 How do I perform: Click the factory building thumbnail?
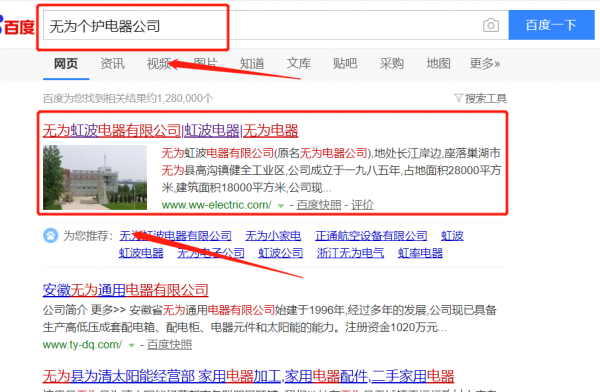click(95, 177)
